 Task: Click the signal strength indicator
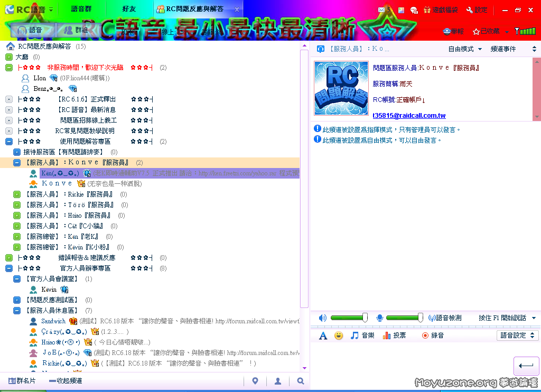pyautogui.click(x=525, y=31)
